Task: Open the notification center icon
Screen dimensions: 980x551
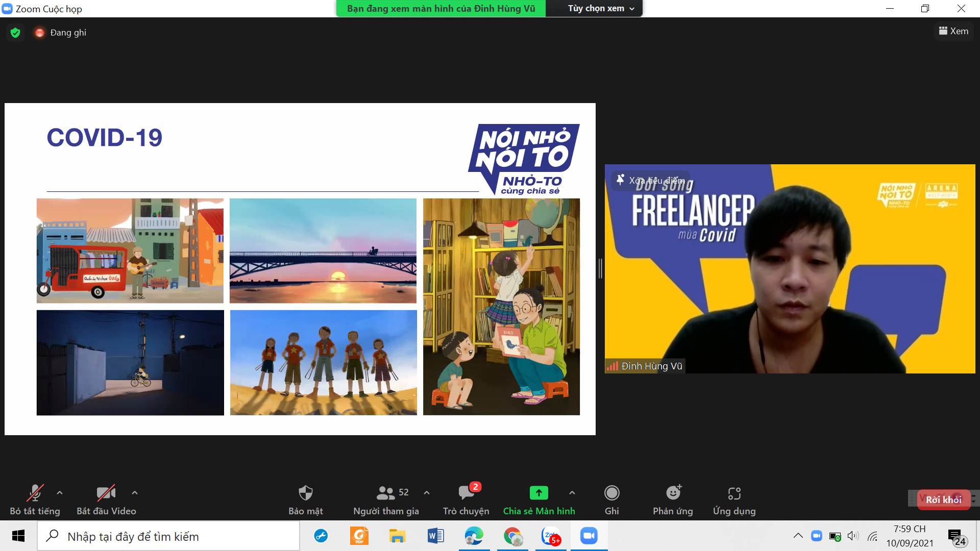Action: (958, 537)
